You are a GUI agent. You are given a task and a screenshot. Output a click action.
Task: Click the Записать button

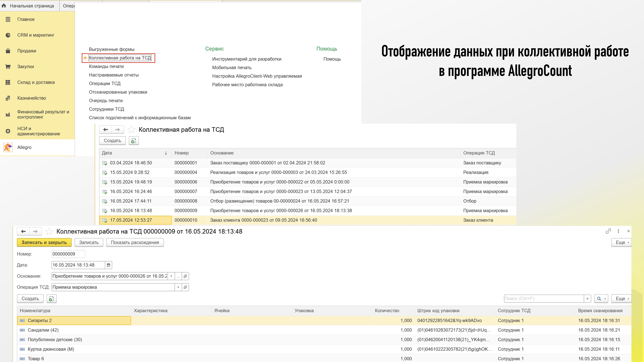[89, 242]
